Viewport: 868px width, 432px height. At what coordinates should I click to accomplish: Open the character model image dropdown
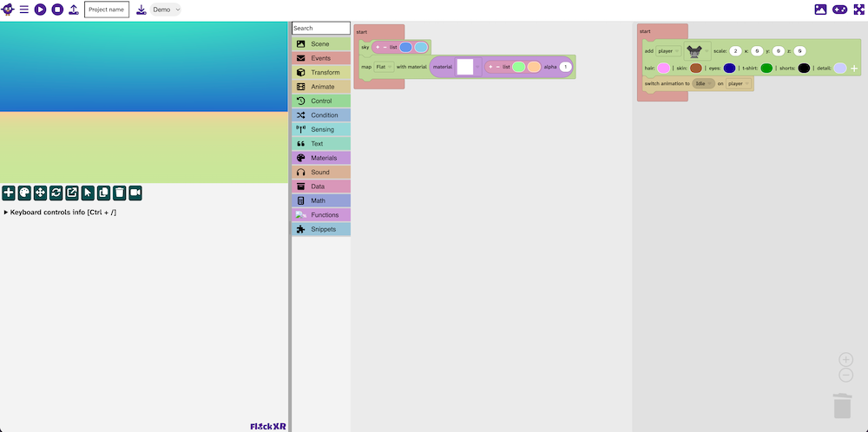coord(697,51)
